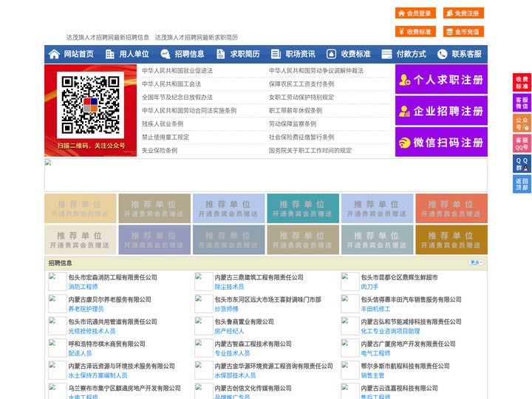Image resolution: width=532 pixels, height=399 pixels.
Task: Open 保障农民工工资支付条例 link
Action: point(301,83)
